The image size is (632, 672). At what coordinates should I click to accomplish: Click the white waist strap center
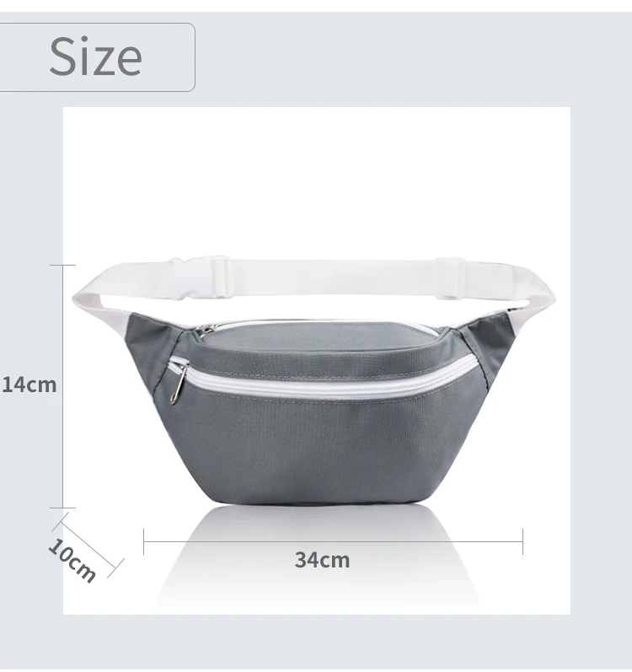pyautogui.click(x=334, y=277)
